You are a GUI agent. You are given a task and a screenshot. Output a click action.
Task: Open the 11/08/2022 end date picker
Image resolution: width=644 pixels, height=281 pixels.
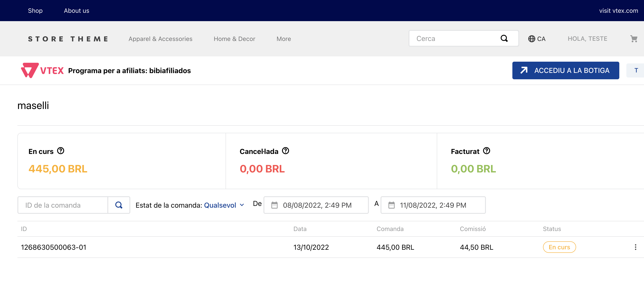point(433,205)
